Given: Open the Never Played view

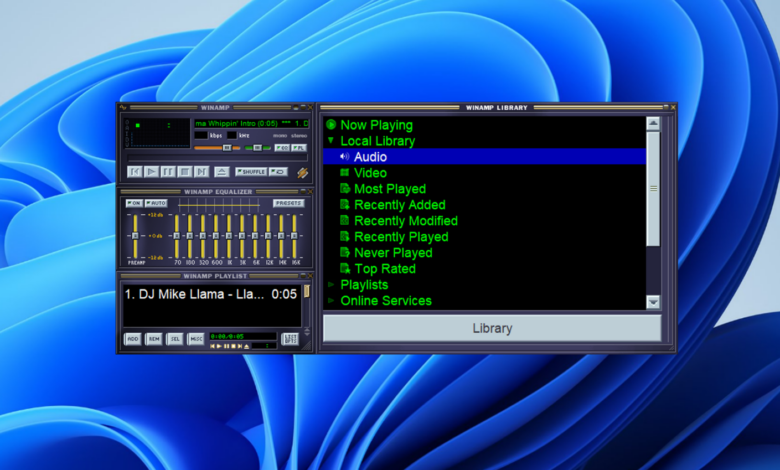Looking at the screenshot, I should click(393, 253).
